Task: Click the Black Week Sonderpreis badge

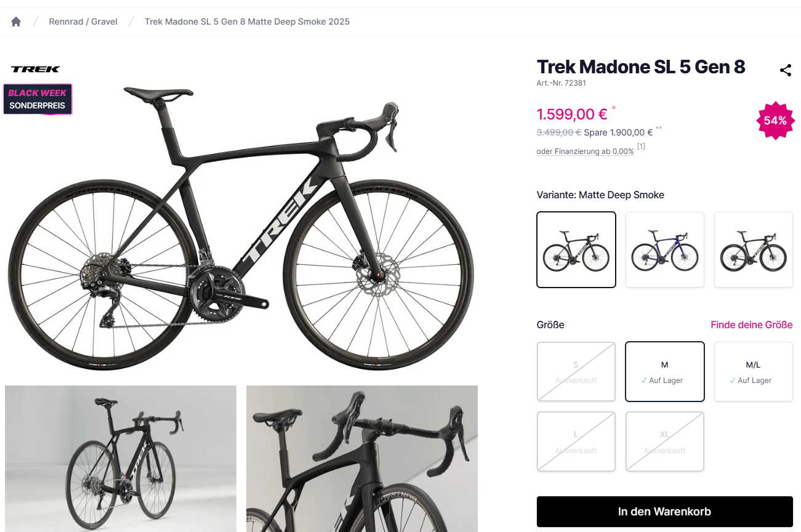Action: click(x=38, y=99)
